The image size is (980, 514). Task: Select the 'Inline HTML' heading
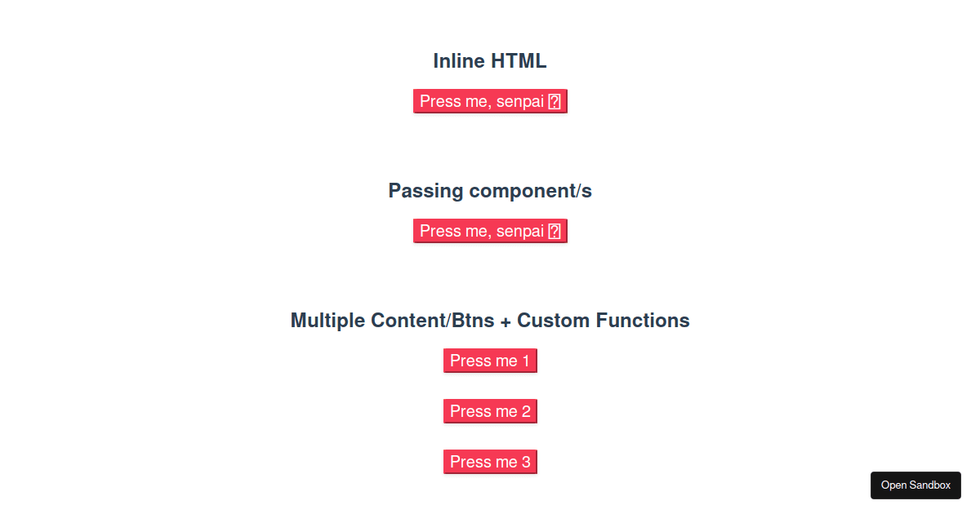click(490, 61)
